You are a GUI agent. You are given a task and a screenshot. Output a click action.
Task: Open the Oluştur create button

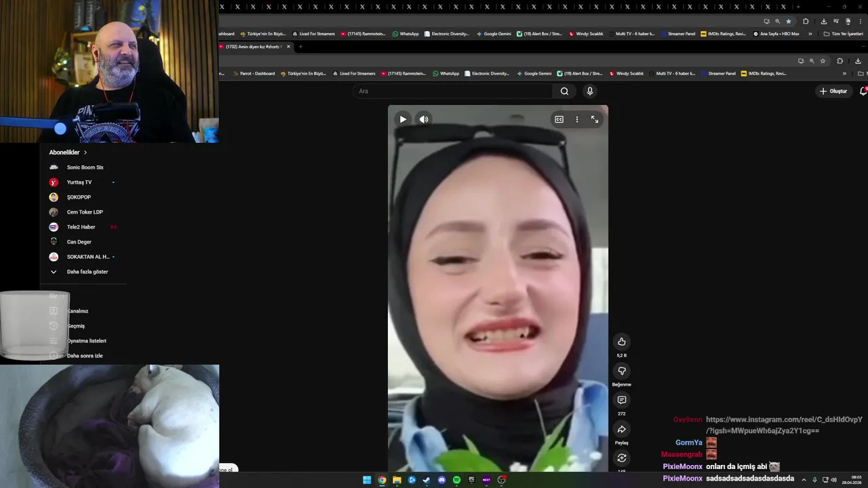point(833,91)
